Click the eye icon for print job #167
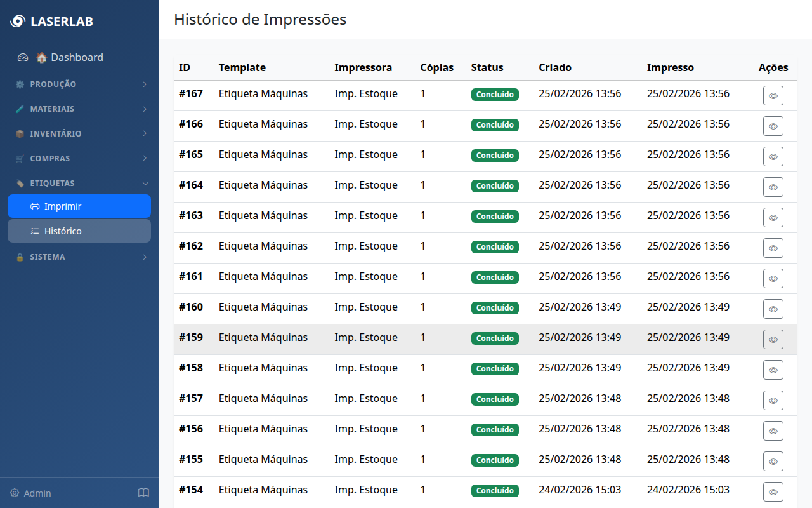The height and width of the screenshot is (508, 812). 773,95
